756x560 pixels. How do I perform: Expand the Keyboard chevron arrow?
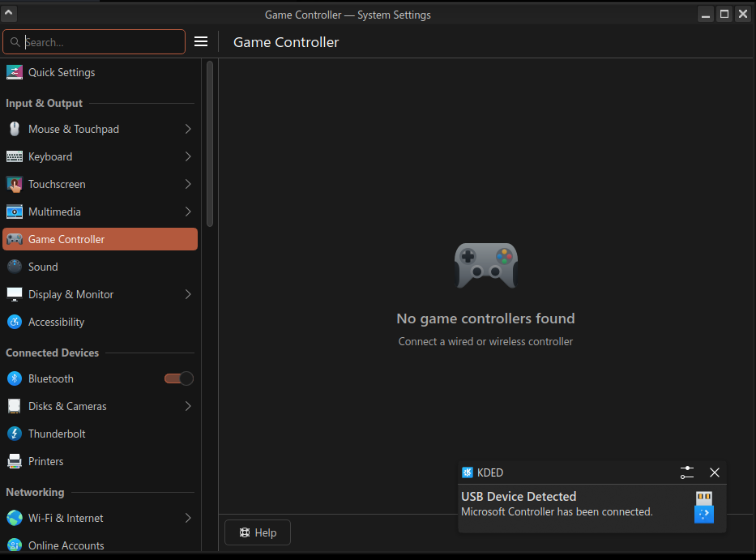click(188, 156)
